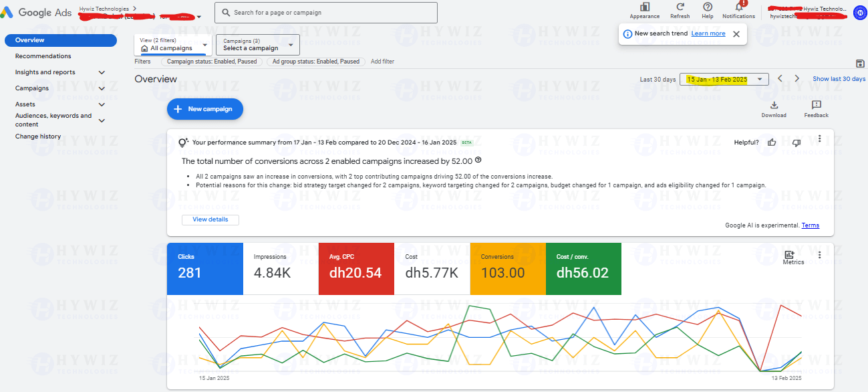
Task: Click the Show last 30 days link
Action: point(839,79)
